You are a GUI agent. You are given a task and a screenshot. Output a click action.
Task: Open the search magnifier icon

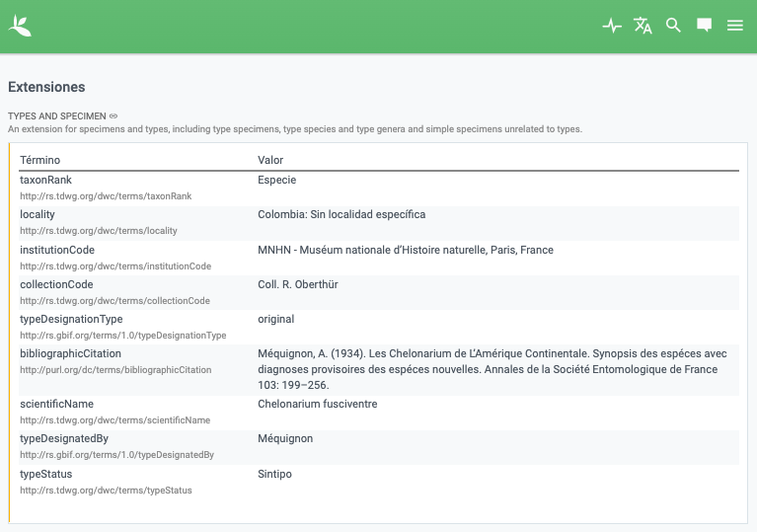click(x=673, y=25)
